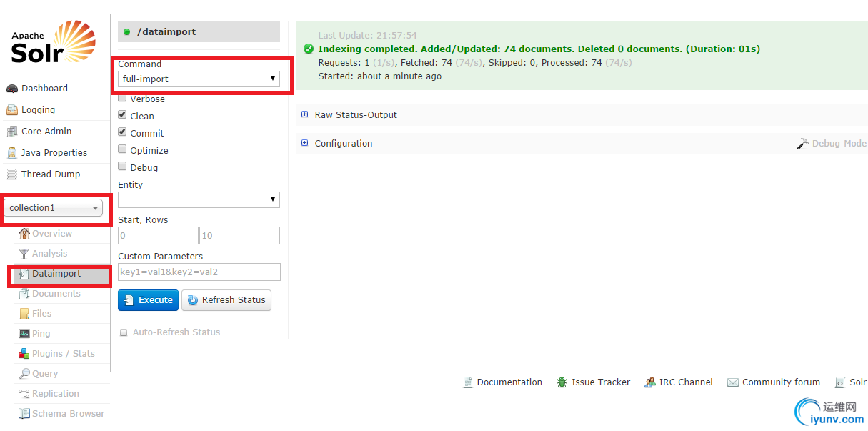Click the green indexing completed checkmark icon
The image size is (868, 431).
click(x=309, y=49)
